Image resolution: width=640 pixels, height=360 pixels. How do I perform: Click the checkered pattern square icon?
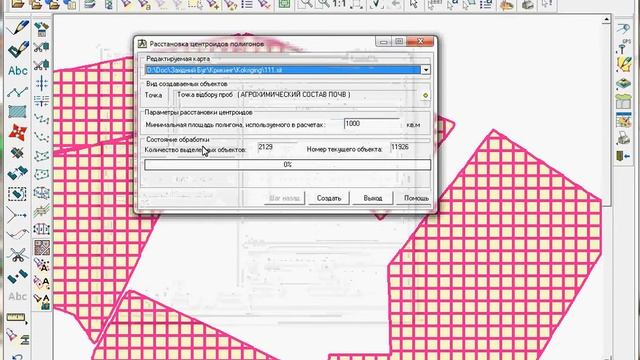41,247
